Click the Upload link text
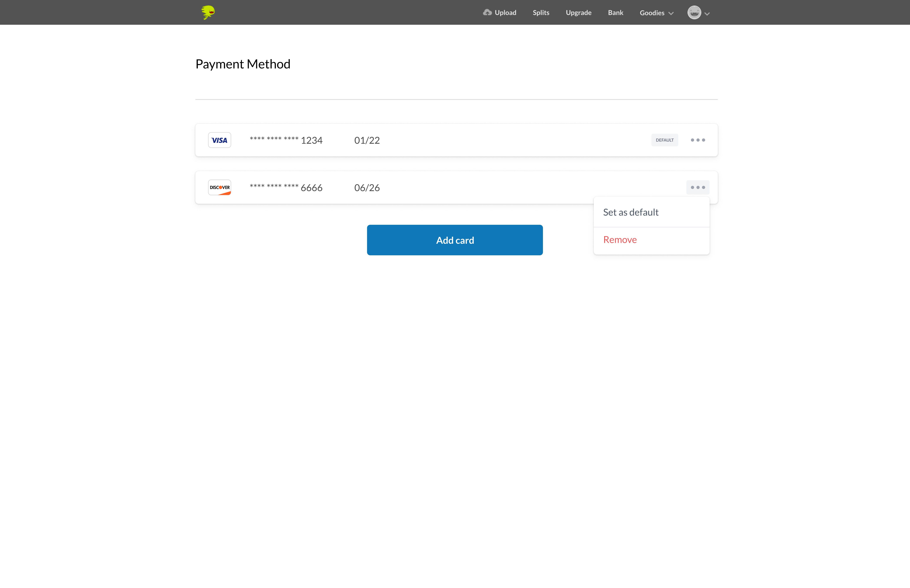 pyautogui.click(x=505, y=13)
